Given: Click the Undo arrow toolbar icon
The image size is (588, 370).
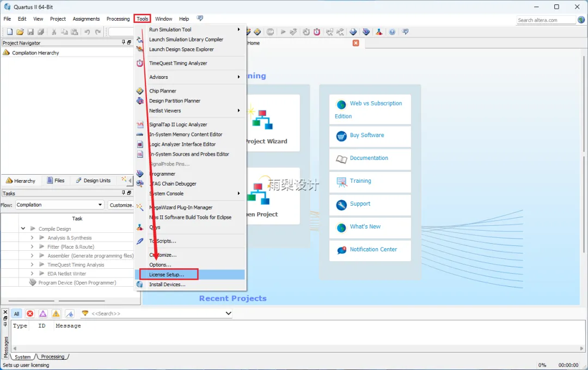Looking at the screenshot, I should [87, 32].
